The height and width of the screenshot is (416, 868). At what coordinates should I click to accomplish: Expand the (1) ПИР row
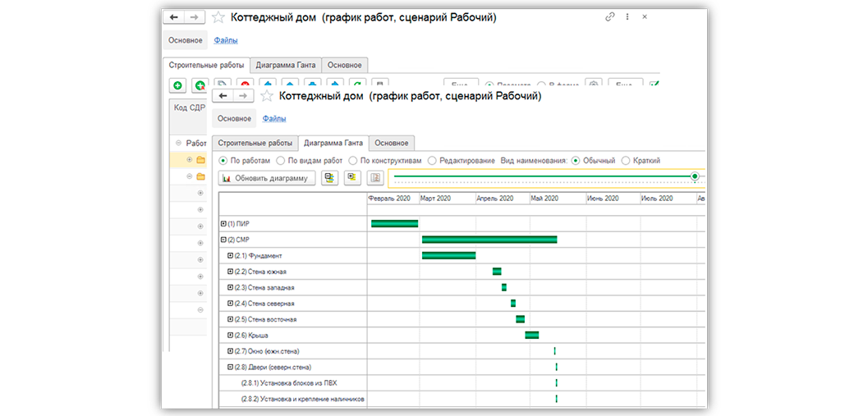tap(223, 223)
